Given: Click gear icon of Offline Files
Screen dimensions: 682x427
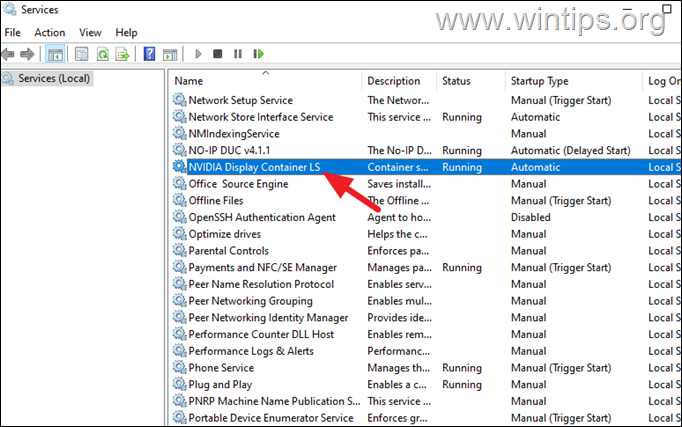Looking at the screenshot, I should [179, 200].
